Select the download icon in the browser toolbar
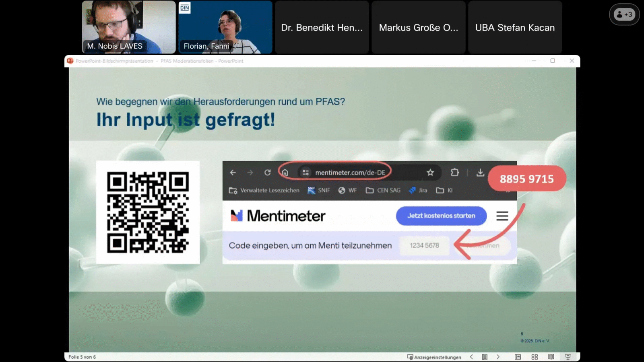The image size is (644, 362). click(x=480, y=173)
